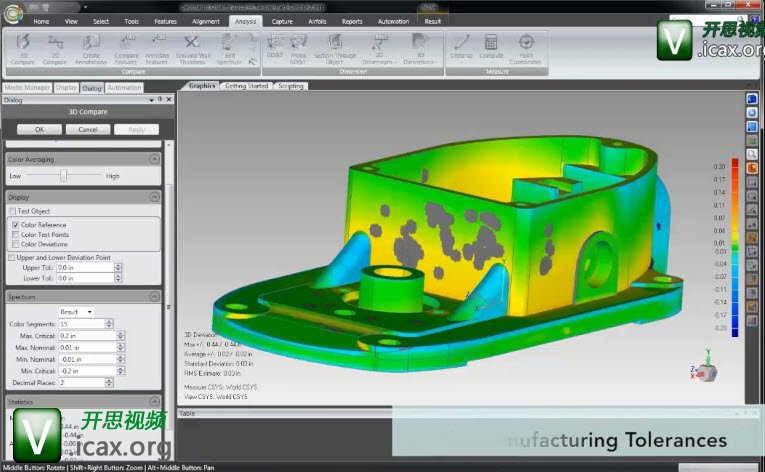
Task: Open Create Annotations tool
Action: tap(92, 48)
